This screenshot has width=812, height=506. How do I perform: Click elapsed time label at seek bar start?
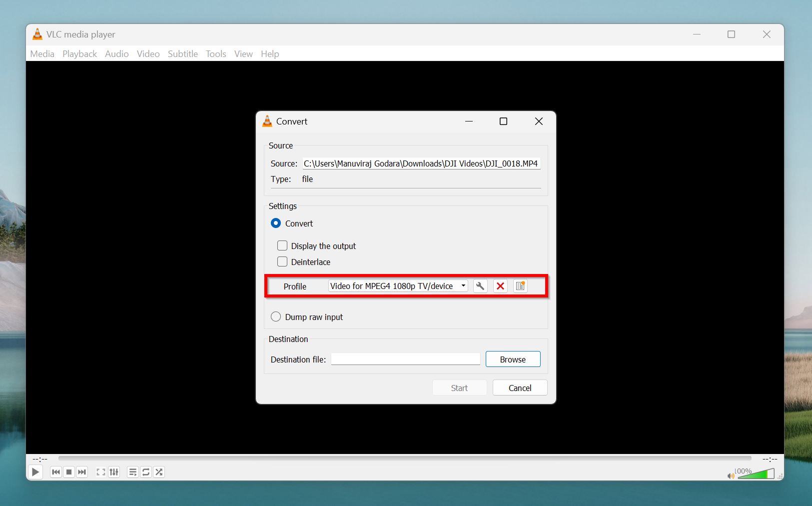(40, 458)
